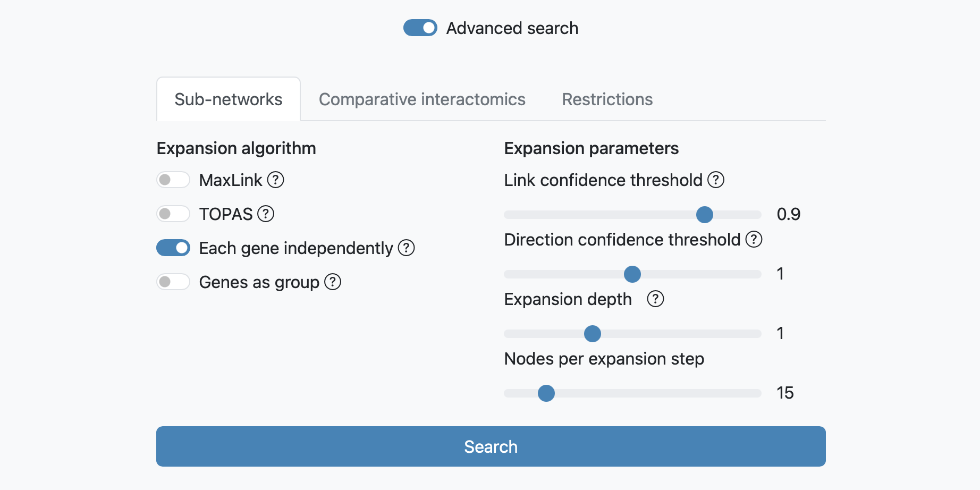
Task: Click the Nodes per expansion step slider handle
Action: (x=546, y=393)
